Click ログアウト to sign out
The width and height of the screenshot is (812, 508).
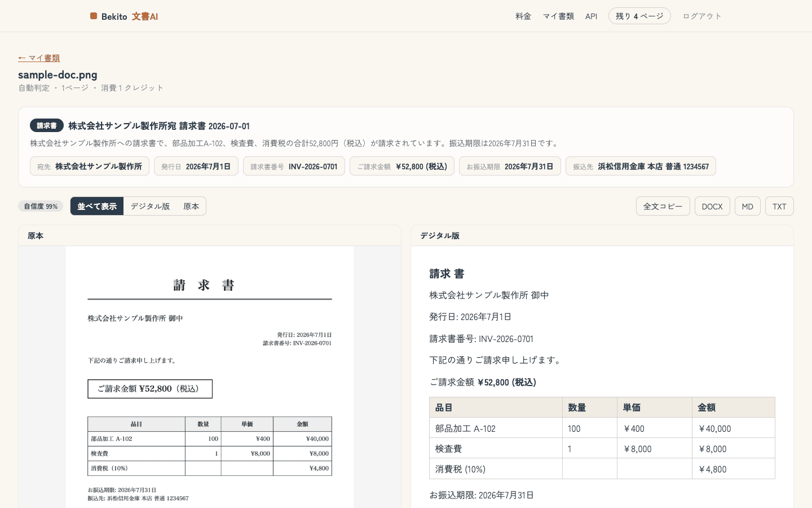point(702,16)
